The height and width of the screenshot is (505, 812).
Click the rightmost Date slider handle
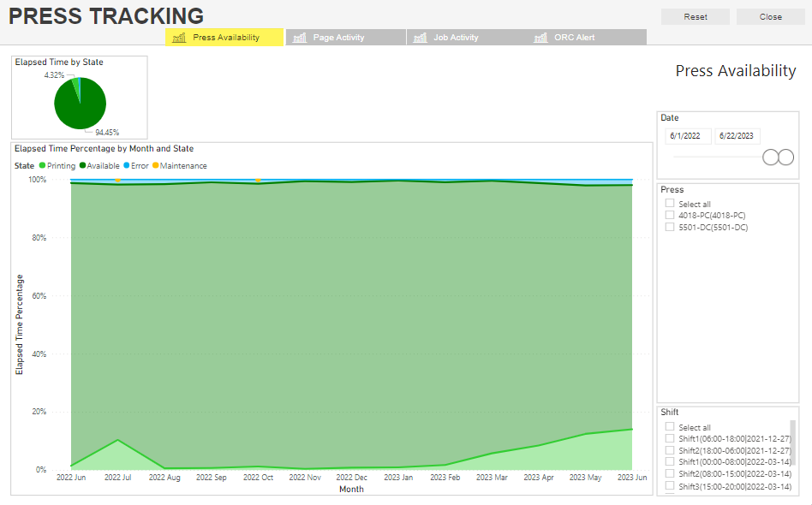[x=785, y=157]
